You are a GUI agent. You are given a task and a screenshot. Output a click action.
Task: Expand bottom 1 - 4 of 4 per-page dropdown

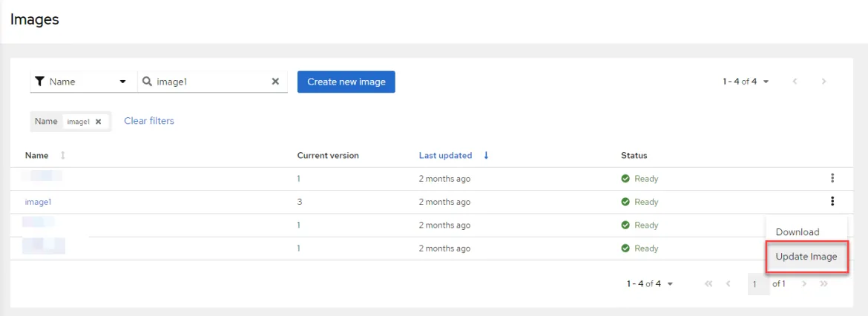tap(650, 284)
